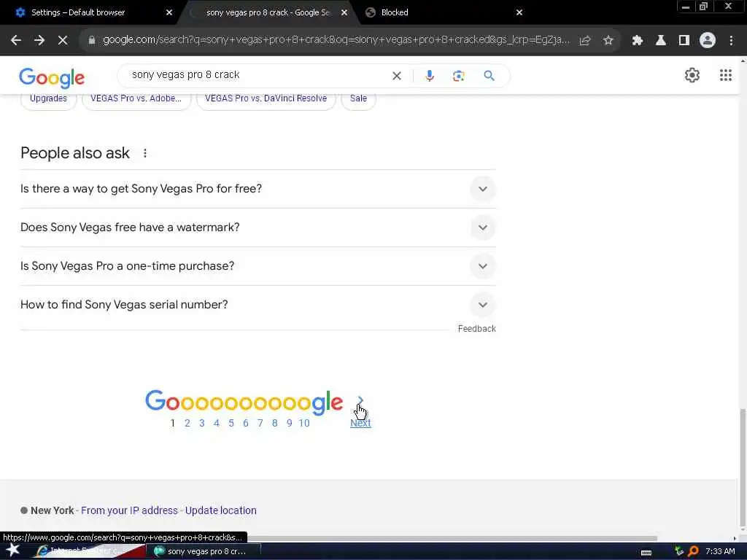Open the Chrome profile avatar
Viewport: 747px width, 560px height.
coord(708,41)
